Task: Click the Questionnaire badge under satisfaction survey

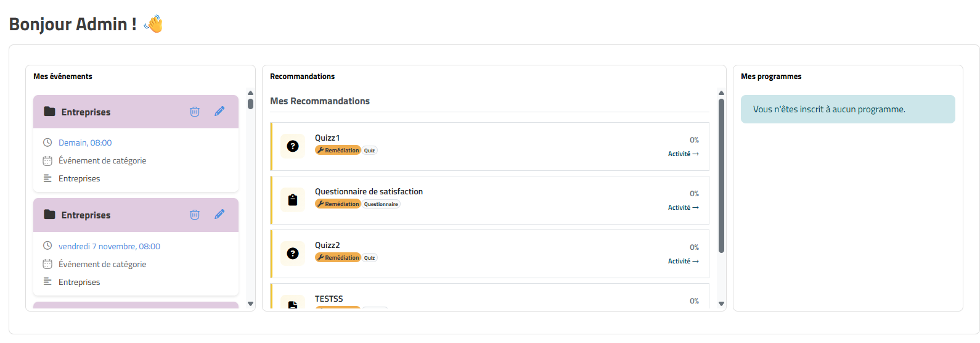Action: pos(381,204)
